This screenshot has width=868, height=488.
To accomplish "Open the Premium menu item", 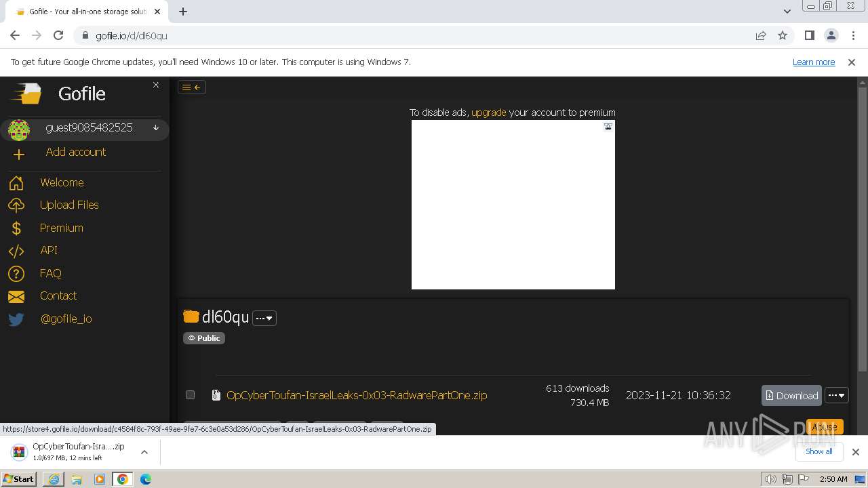I will 62,228.
